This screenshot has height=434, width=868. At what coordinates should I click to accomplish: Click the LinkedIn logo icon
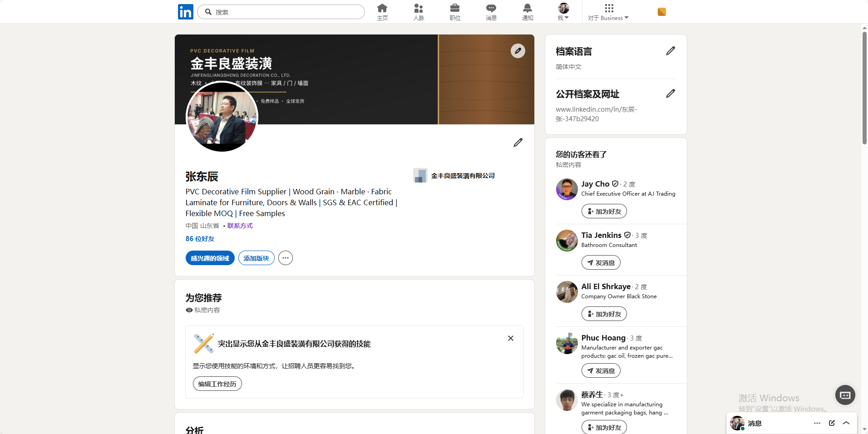185,12
